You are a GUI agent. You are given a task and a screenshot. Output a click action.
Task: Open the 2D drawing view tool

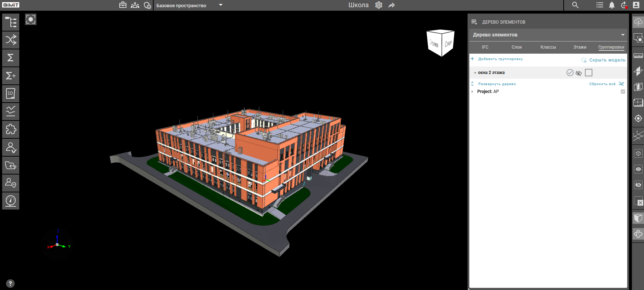[11, 94]
